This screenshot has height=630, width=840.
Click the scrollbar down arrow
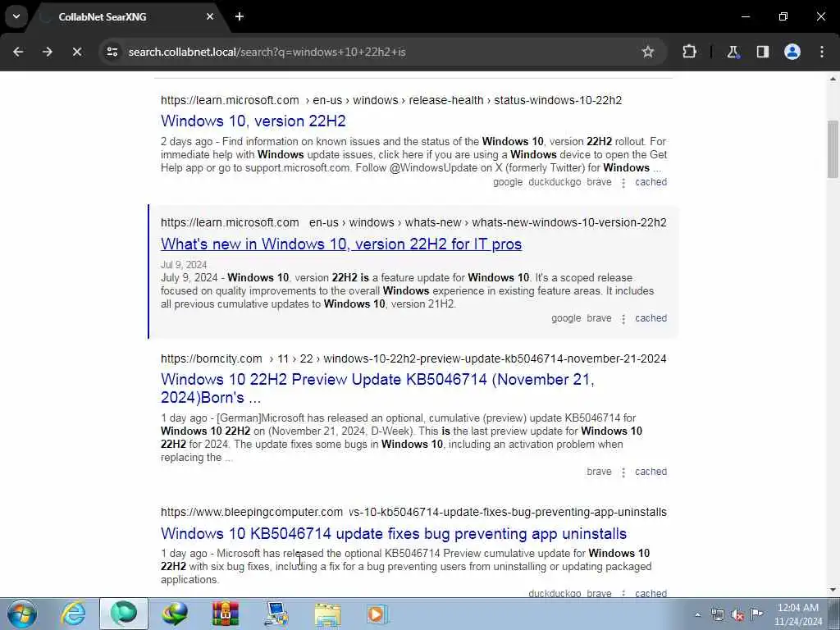coord(833,590)
